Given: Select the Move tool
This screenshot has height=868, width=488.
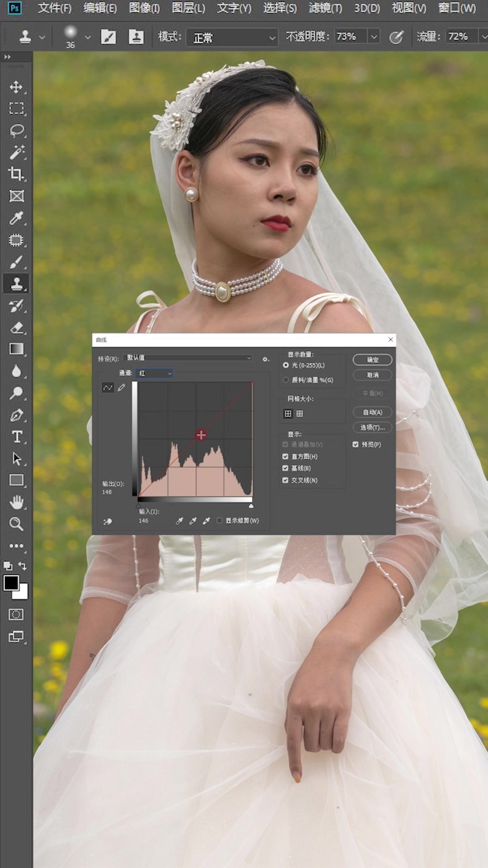Looking at the screenshot, I should coord(16,87).
